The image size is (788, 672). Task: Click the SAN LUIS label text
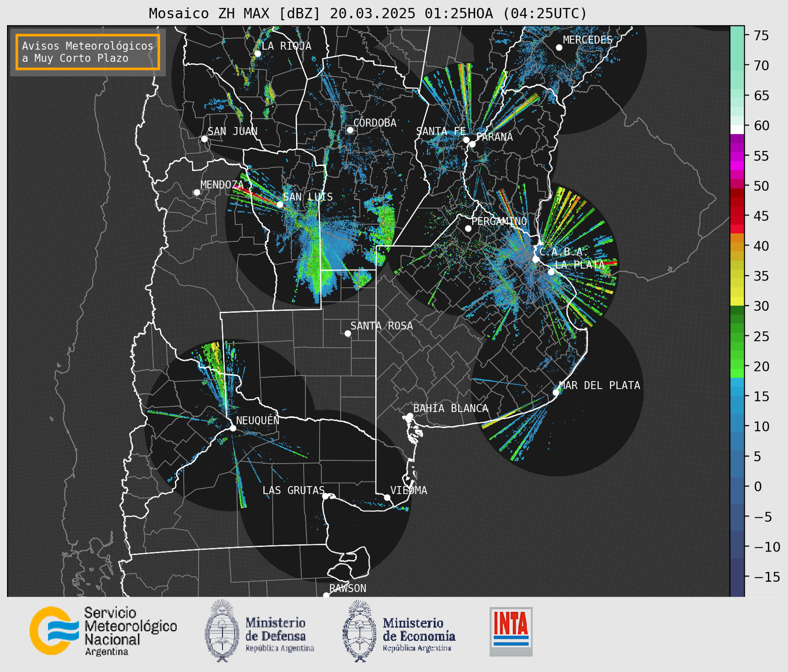pos(308,197)
